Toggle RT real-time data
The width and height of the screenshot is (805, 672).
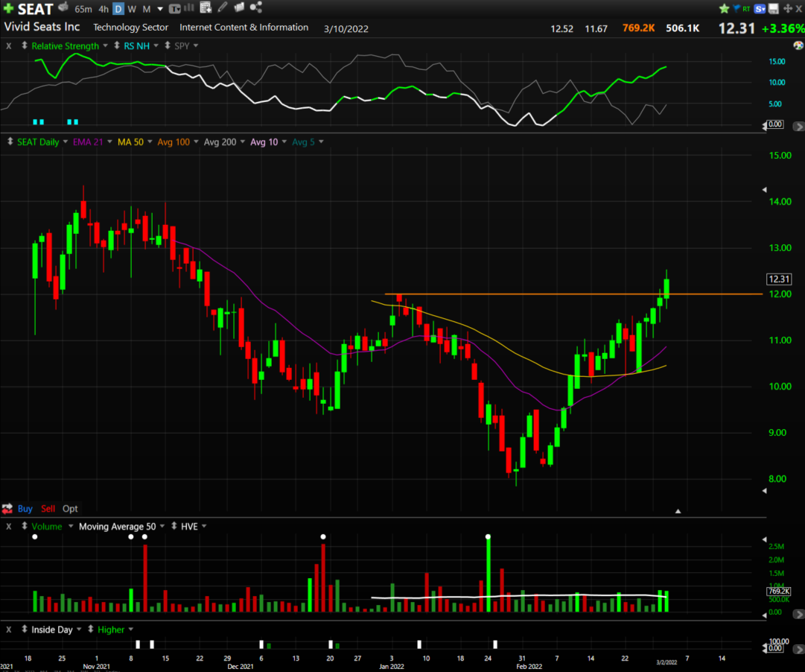pos(746,9)
